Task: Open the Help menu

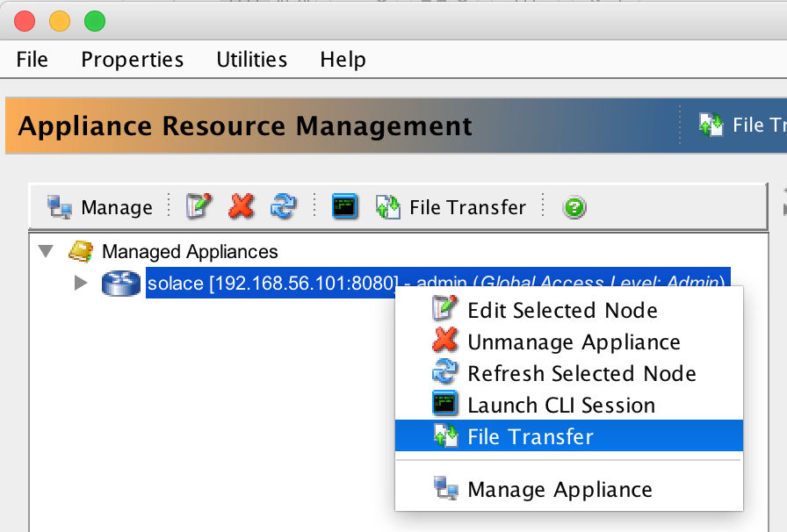Action: [x=343, y=60]
